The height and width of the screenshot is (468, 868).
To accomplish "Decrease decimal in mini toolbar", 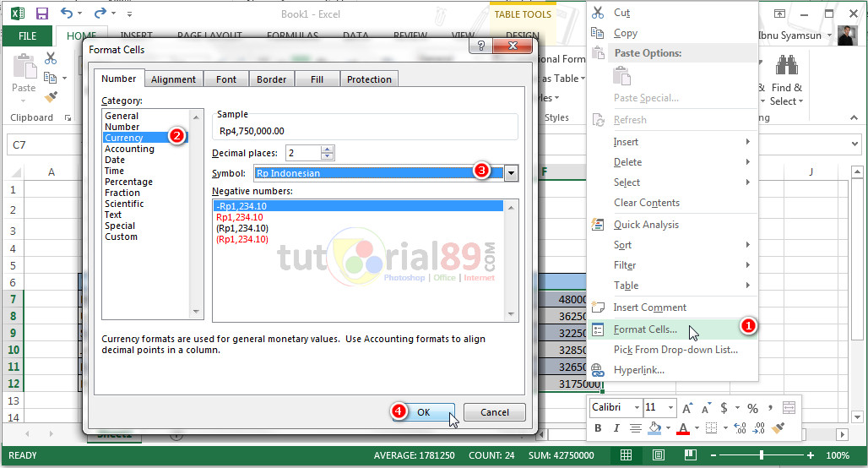I will click(759, 427).
